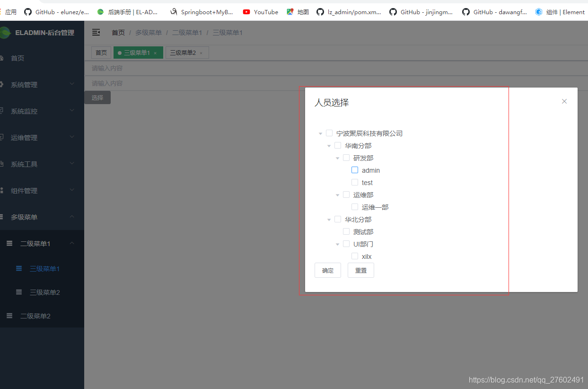Click the 多级菜单 breadcrumb

point(149,33)
